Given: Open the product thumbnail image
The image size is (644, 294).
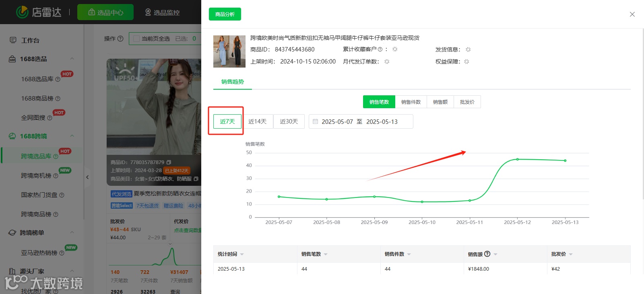Looking at the screenshot, I should pyautogui.click(x=229, y=51).
